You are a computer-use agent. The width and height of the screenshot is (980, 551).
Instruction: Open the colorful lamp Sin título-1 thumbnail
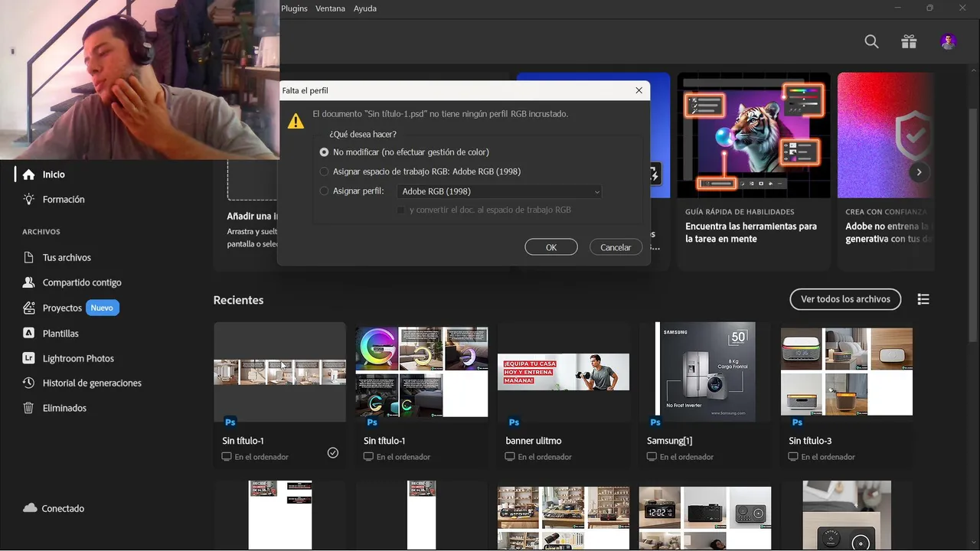(x=421, y=372)
